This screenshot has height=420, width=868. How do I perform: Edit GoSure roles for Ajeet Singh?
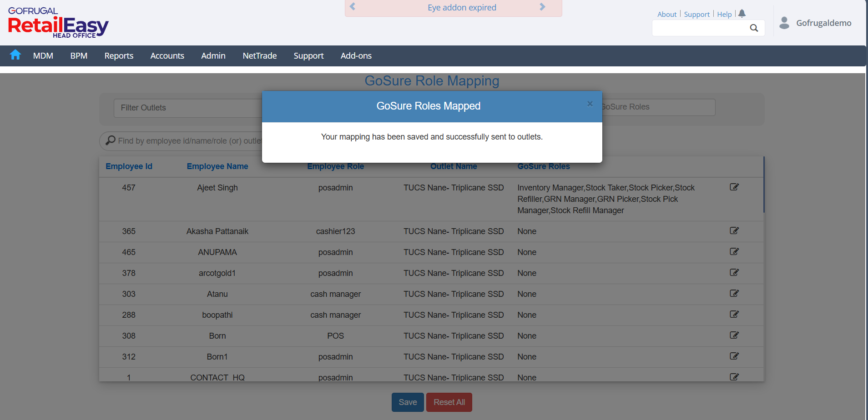click(734, 187)
